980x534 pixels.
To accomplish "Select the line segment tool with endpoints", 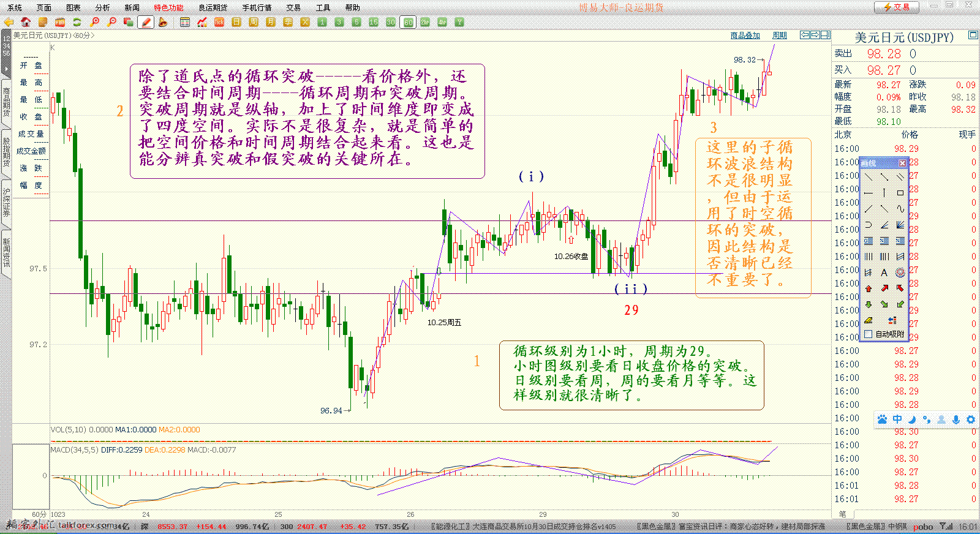I will [x=884, y=176].
